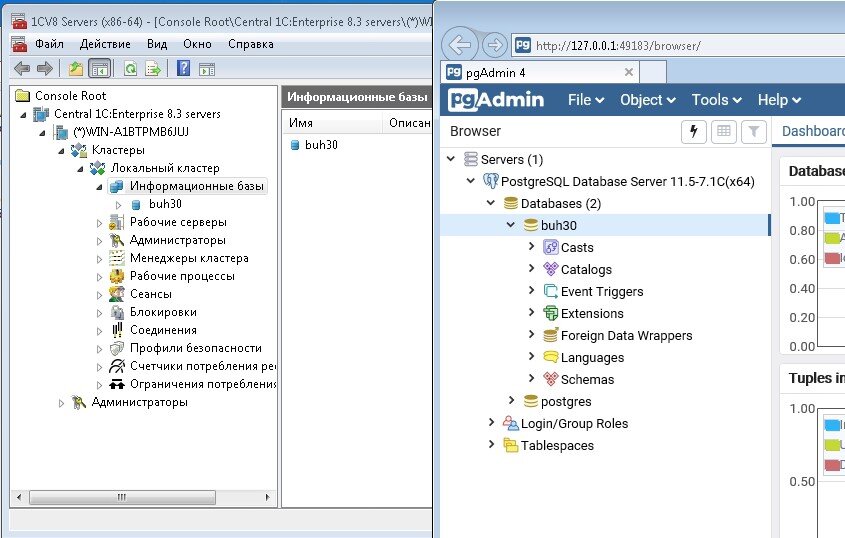Sort by the Имя column header
The height and width of the screenshot is (538, 845).
tap(331, 123)
